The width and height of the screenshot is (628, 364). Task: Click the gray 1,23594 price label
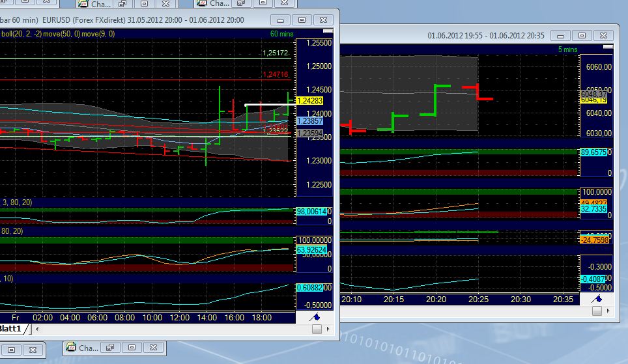coord(309,133)
